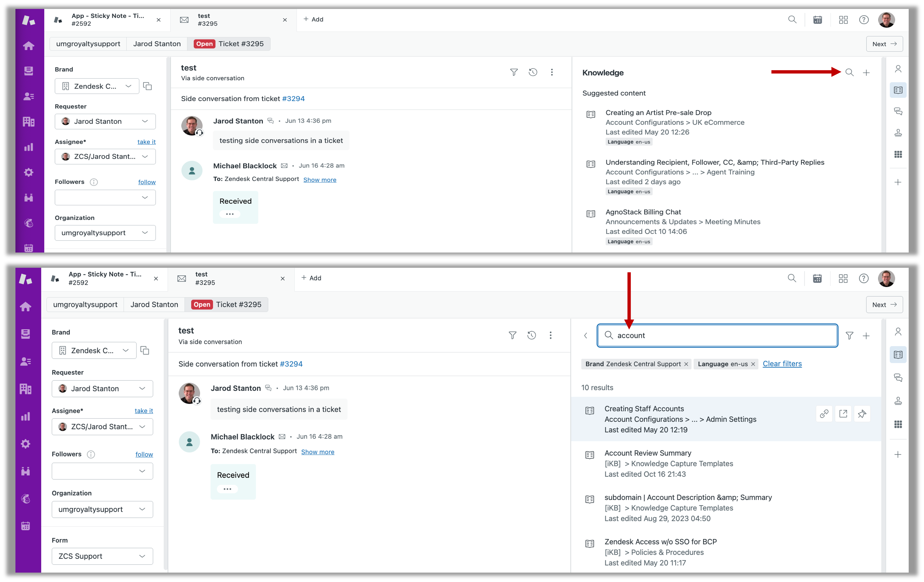
Task: Click global search magnifier in upper screenshot top bar
Action: (792, 20)
